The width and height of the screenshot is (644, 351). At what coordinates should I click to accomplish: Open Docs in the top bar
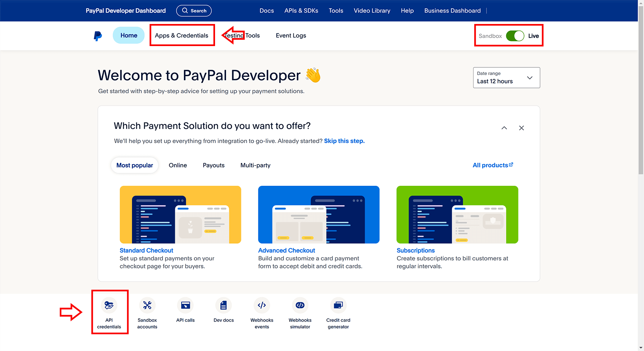click(266, 11)
